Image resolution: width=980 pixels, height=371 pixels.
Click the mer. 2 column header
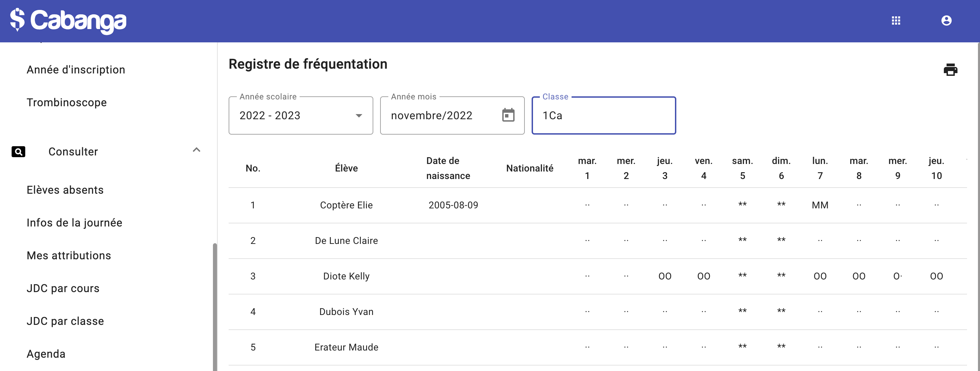pyautogui.click(x=626, y=168)
